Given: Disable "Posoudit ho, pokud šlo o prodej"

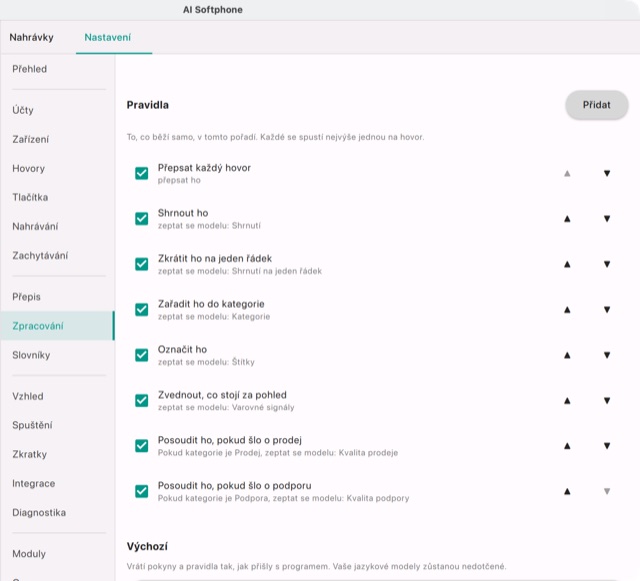Looking at the screenshot, I should pyautogui.click(x=142, y=446).
